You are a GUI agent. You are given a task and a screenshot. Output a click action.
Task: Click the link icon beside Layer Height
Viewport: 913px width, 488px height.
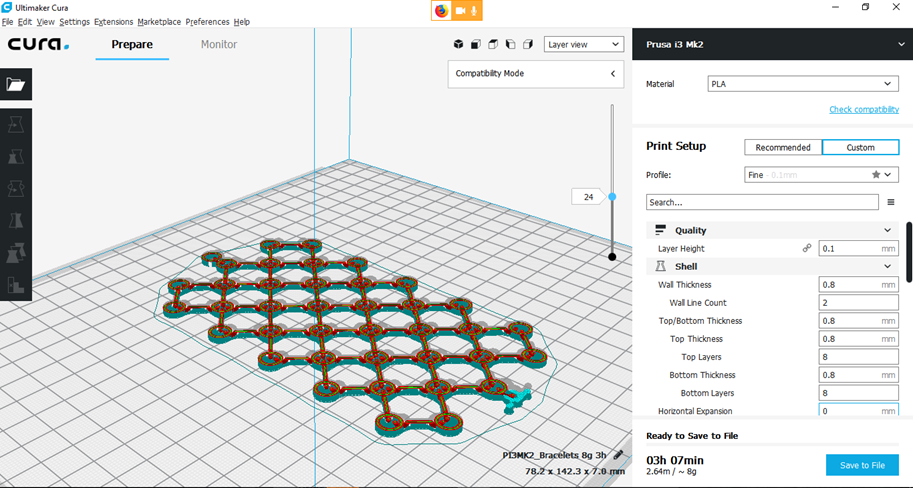pos(807,248)
